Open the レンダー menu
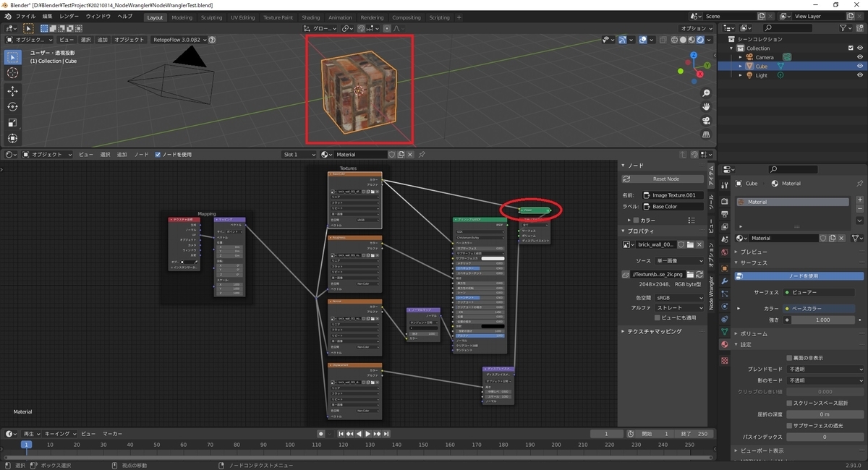Viewport: 868px width, 470px height. [69, 16]
